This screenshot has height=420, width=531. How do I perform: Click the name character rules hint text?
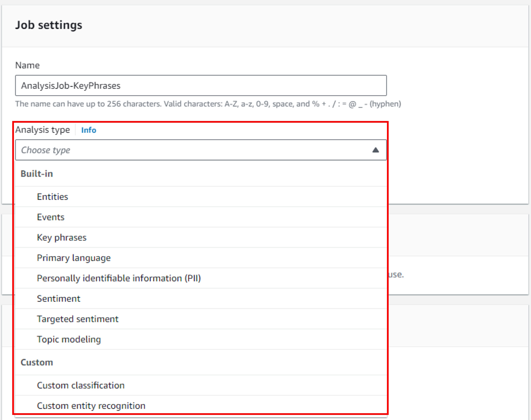click(x=208, y=104)
